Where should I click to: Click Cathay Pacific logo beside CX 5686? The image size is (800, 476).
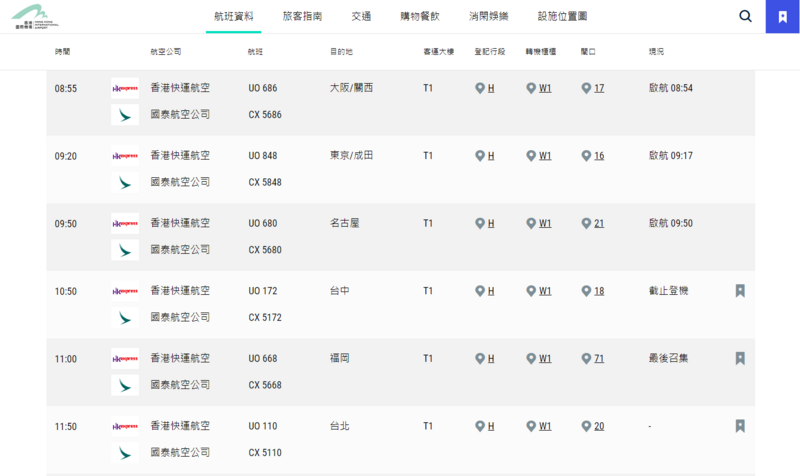pyautogui.click(x=125, y=115)
